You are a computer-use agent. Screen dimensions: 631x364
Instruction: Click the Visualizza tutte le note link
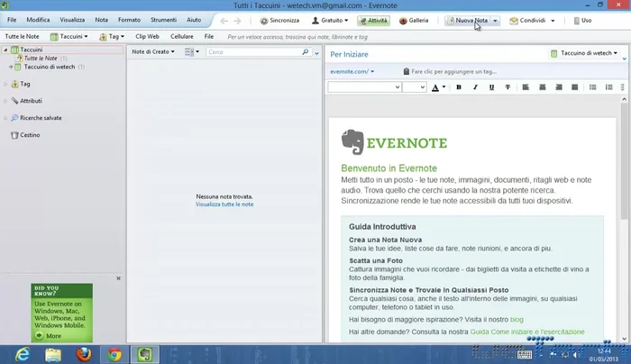coord(224,205)
